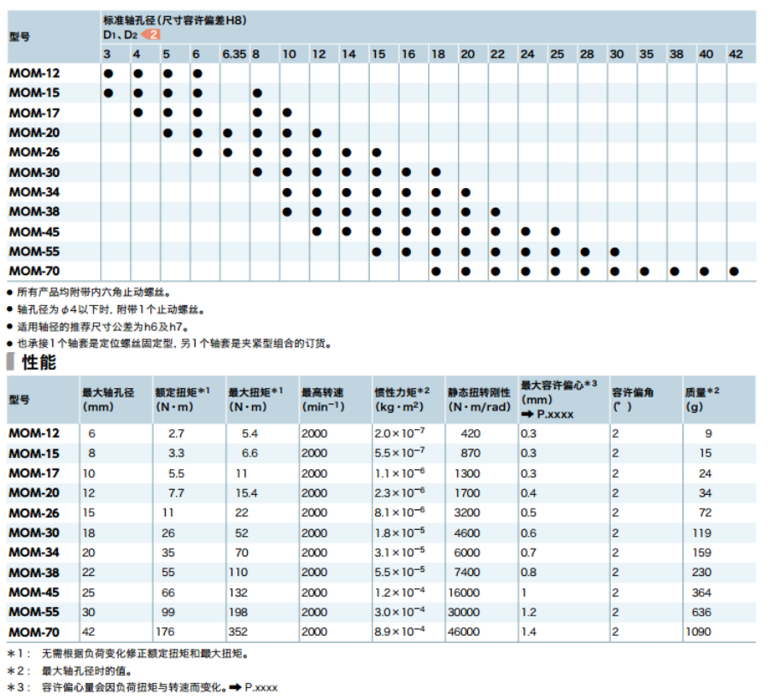
Task: Click max torque value 352 for MOM-70
Action: 238,632
